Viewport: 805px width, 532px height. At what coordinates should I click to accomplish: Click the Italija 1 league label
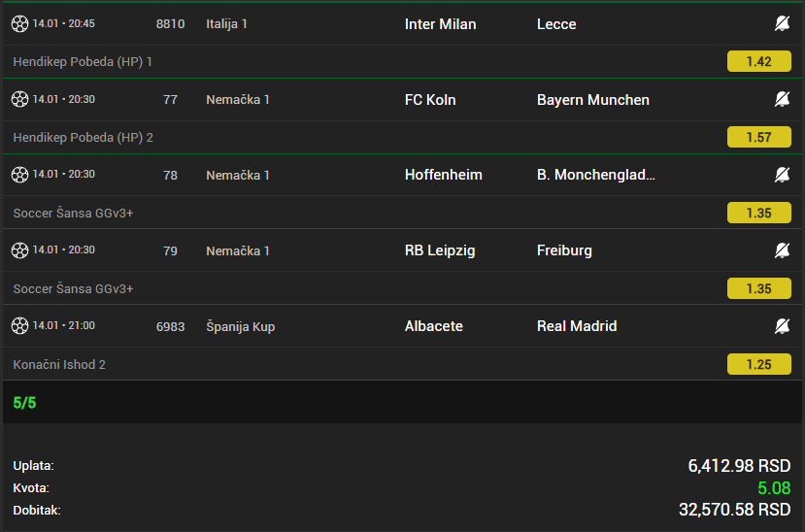click(226, 23)
